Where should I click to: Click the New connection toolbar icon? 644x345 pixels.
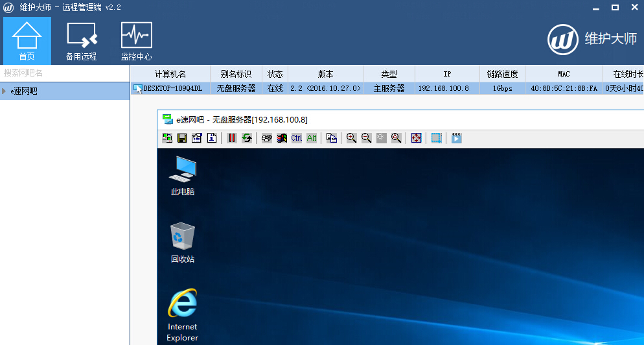coord(167,138)
